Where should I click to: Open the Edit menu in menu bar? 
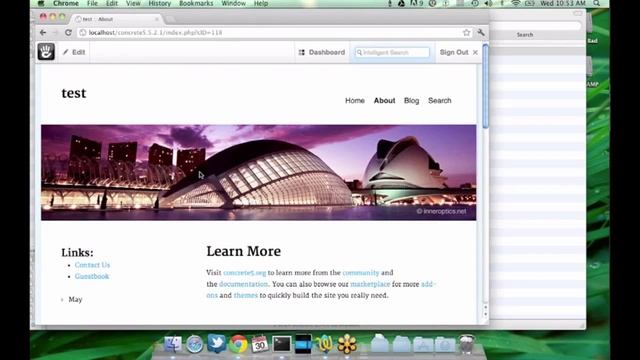point(112,3)
